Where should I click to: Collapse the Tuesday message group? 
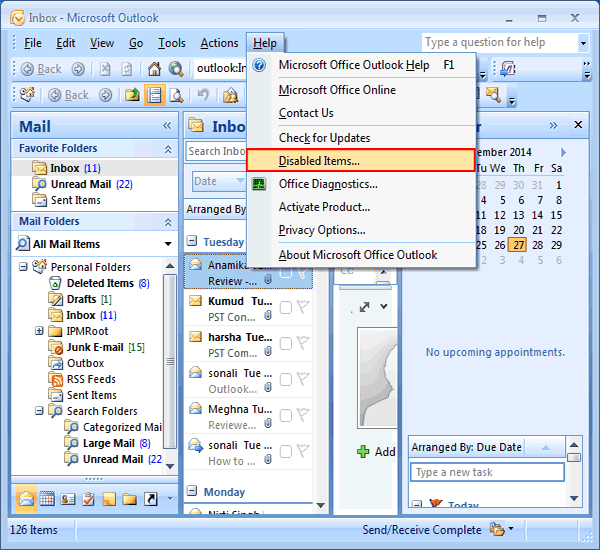click(192, 241)
